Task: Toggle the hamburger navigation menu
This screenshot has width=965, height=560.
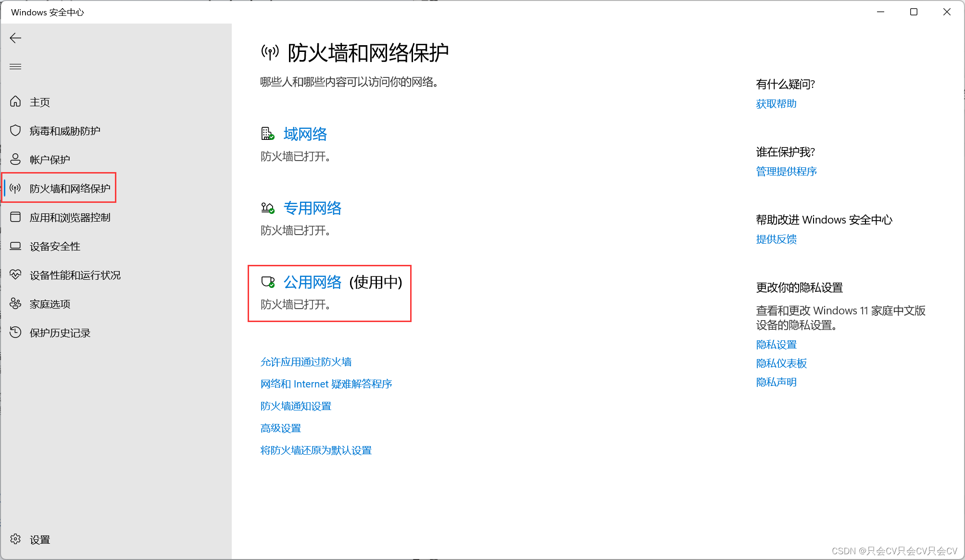Action: tap(15, 66)
